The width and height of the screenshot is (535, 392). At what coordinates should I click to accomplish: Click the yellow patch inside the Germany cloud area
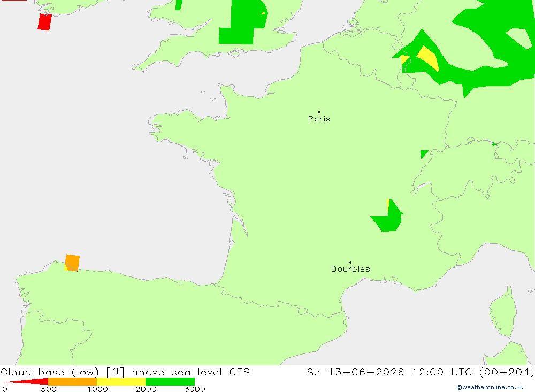coord(428,58)
